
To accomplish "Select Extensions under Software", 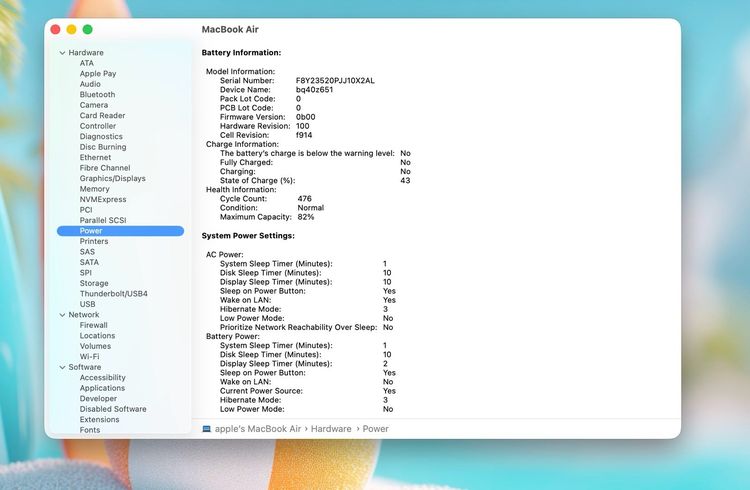I will 99,420.
